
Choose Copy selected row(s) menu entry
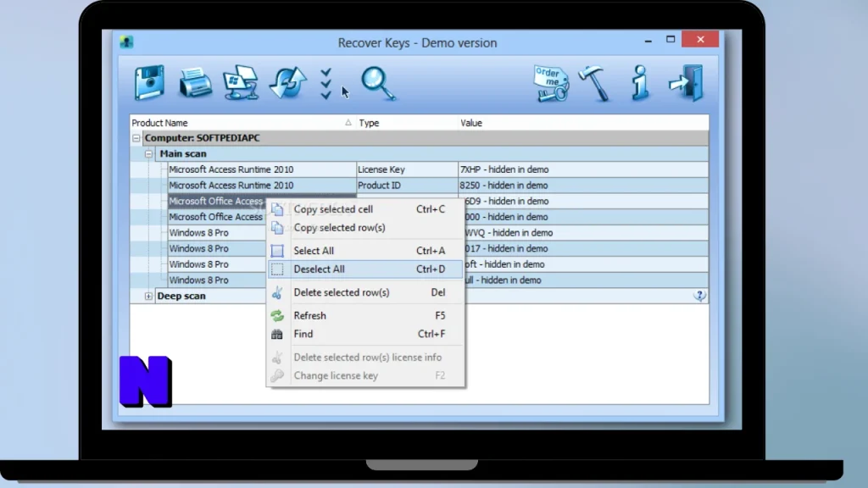click(x=364, y=227)
